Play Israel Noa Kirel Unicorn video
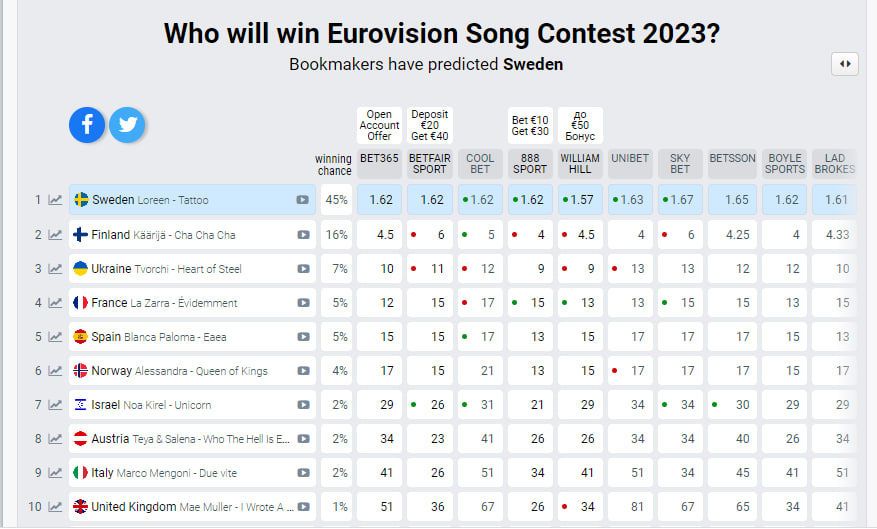The image size is (877, 529). (x=302, y=405)
